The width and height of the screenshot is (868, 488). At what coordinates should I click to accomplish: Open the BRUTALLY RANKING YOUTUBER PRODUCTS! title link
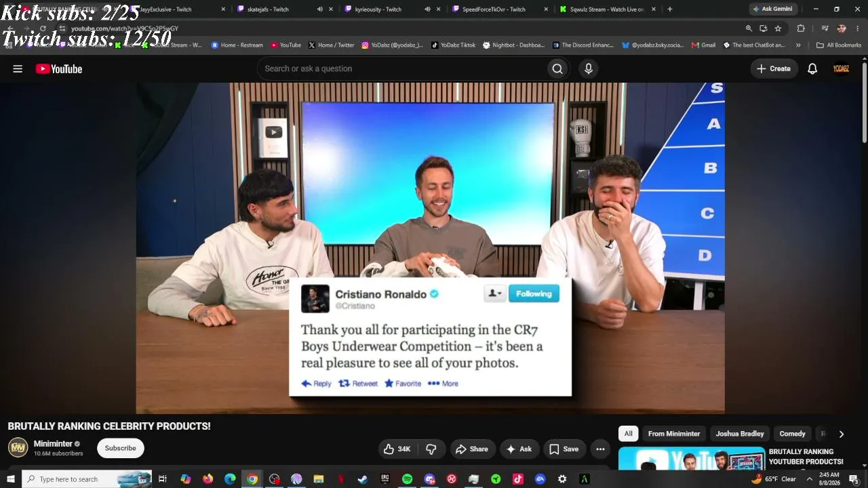[806, 457]
